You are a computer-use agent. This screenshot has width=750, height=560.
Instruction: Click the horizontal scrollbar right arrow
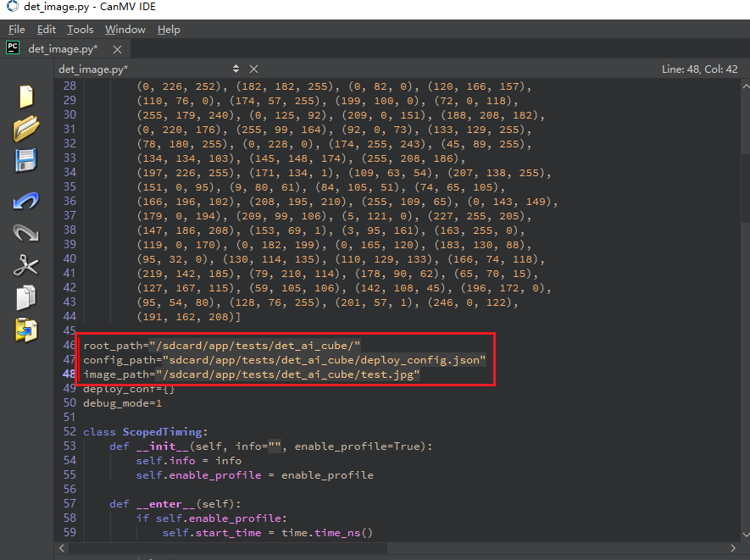[733, 548]
